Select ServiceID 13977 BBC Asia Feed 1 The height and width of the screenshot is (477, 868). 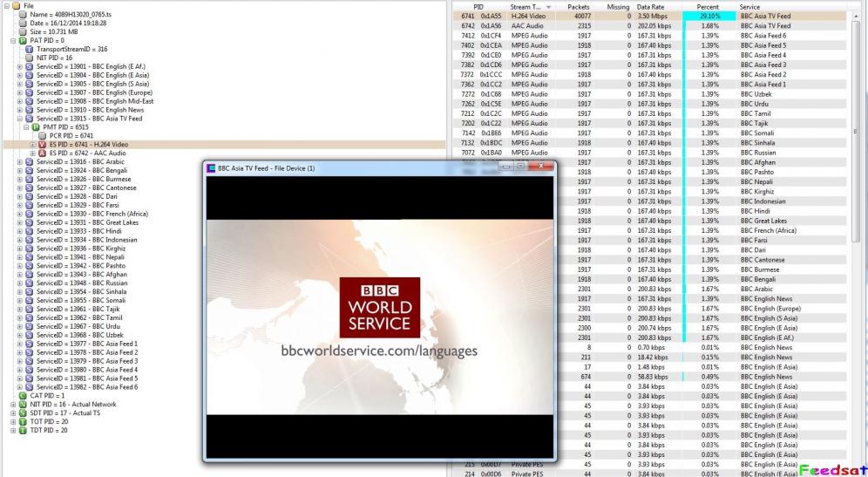[87, 344]
